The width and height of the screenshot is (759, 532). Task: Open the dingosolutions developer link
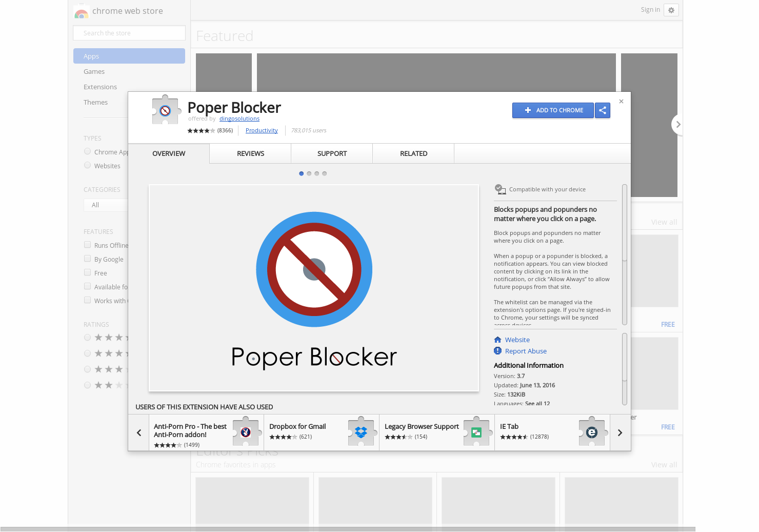pyautogui.click(x=239, y=118)
